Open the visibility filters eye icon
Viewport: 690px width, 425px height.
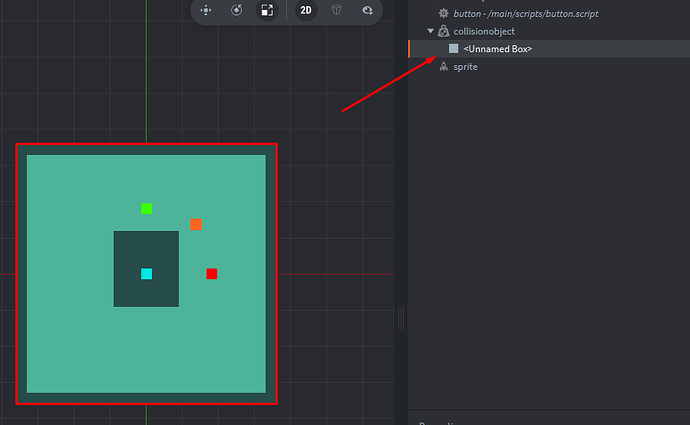[367, 10]
